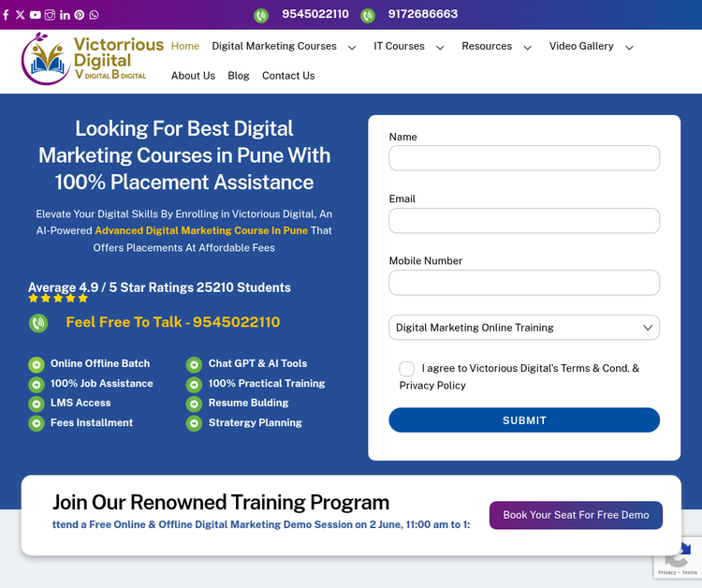702x588 pixels.
Task: Click the 100% Practical Training text
Action: [x=267, y=383]
